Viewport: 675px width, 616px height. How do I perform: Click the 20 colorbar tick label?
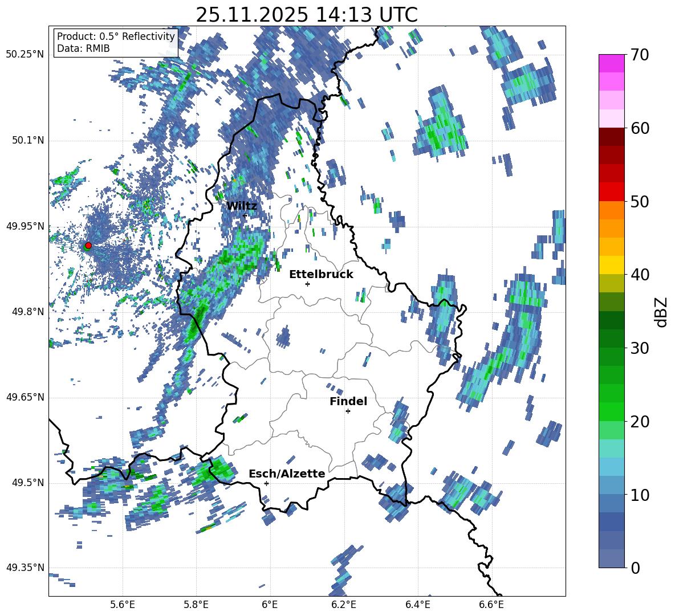pyautogui.click(x=640, y=421)
